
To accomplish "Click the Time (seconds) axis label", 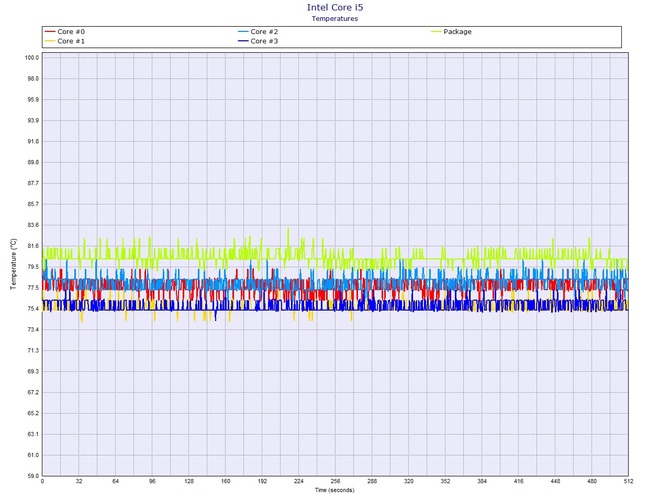I will tap(335, 490).
